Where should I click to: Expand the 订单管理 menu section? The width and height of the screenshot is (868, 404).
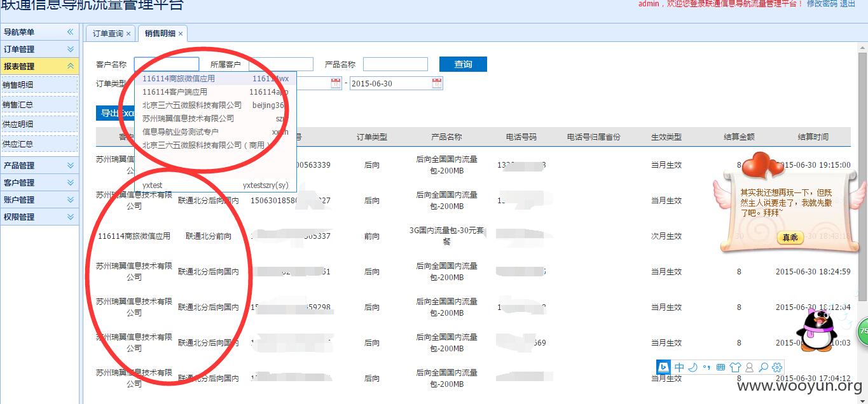pos(39,49)
